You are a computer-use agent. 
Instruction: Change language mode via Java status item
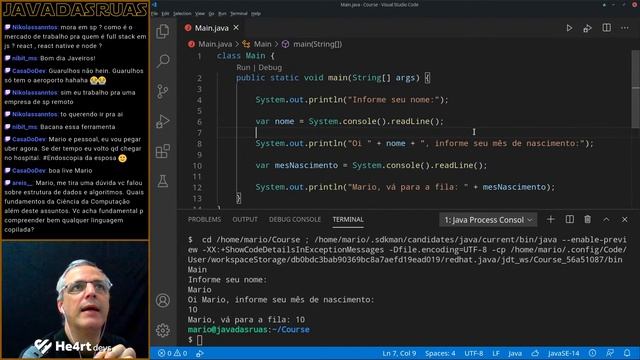pos(515,353)
